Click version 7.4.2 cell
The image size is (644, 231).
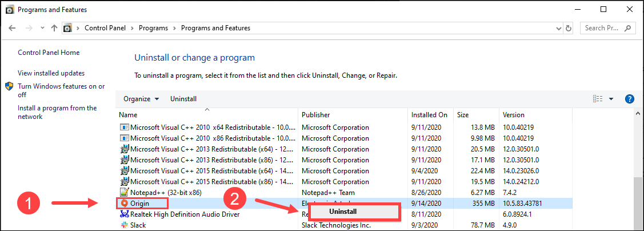[x=510, y=192]
